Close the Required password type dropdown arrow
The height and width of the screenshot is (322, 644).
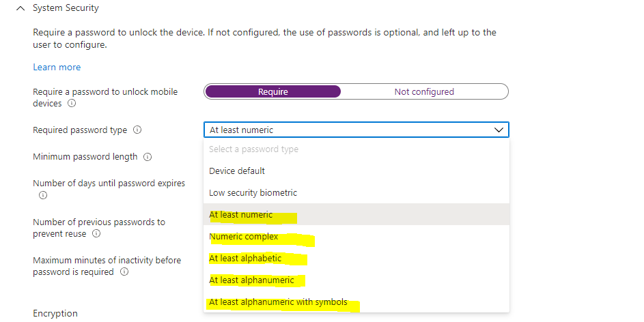(x=499, y=130)
